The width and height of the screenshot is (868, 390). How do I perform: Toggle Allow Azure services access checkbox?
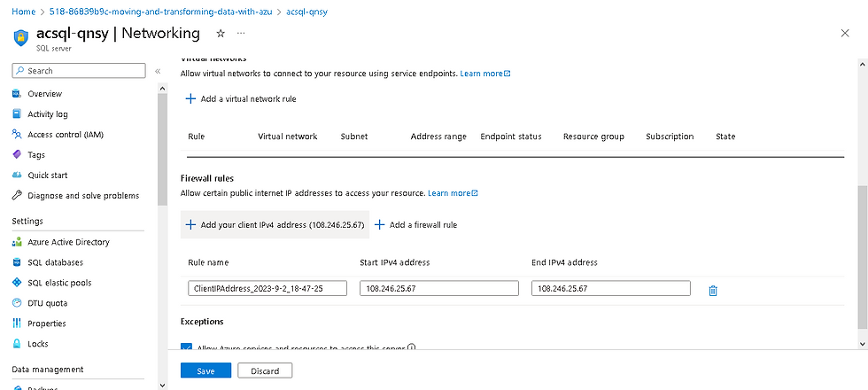point(186,348)
